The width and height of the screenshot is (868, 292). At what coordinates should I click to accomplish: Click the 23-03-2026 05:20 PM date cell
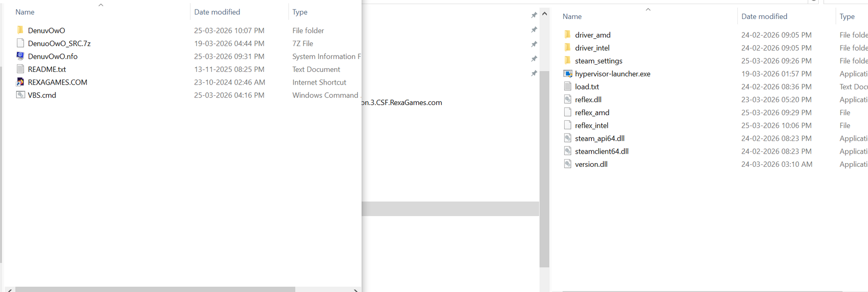(x=776, y=99)
